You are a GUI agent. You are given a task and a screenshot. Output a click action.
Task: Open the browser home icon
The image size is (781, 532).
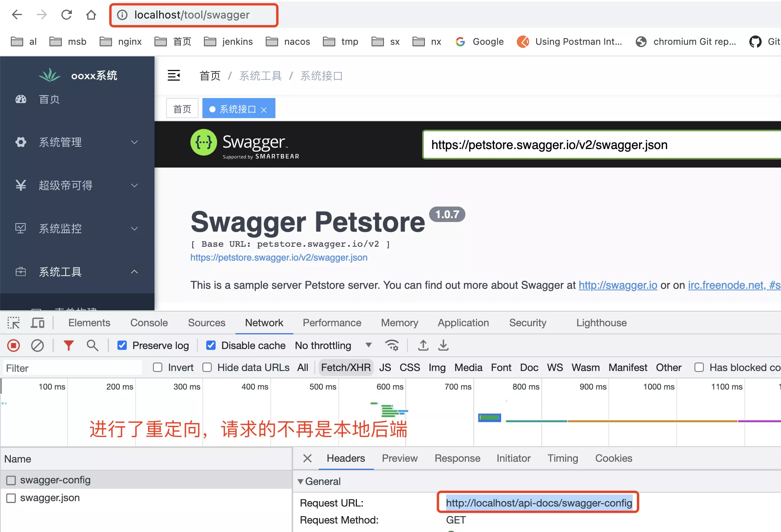click(91, 15)
